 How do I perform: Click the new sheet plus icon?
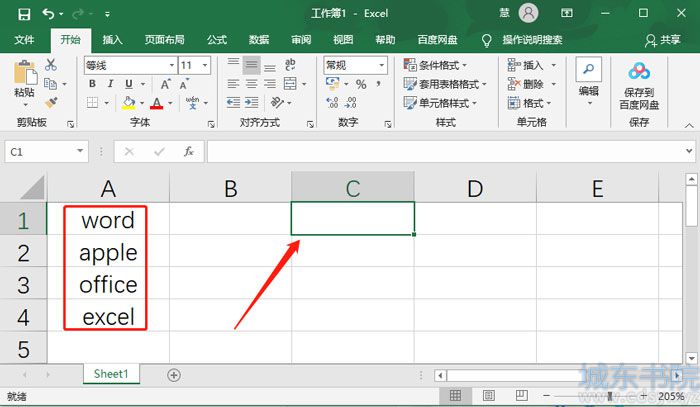coord(174,375)
